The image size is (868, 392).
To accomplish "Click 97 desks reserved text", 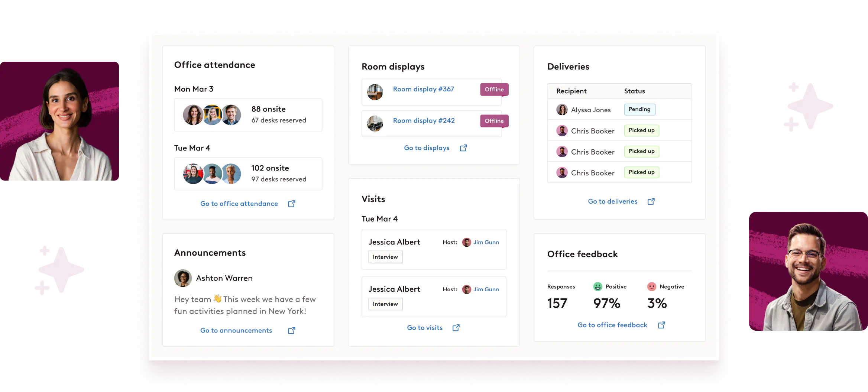I will [x=279, y=179].
